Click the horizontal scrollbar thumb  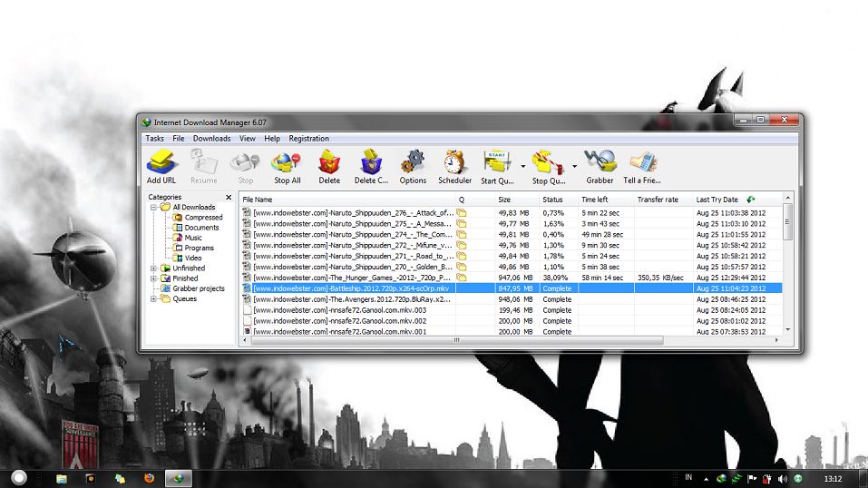point(457,340)
